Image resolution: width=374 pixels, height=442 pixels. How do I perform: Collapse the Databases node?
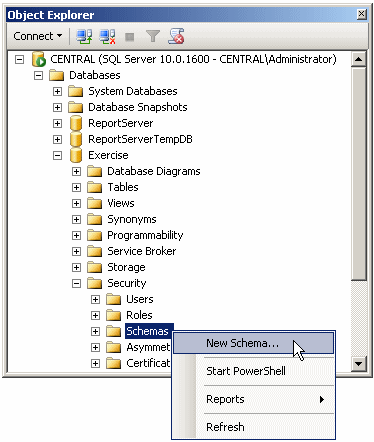point(39,76)
